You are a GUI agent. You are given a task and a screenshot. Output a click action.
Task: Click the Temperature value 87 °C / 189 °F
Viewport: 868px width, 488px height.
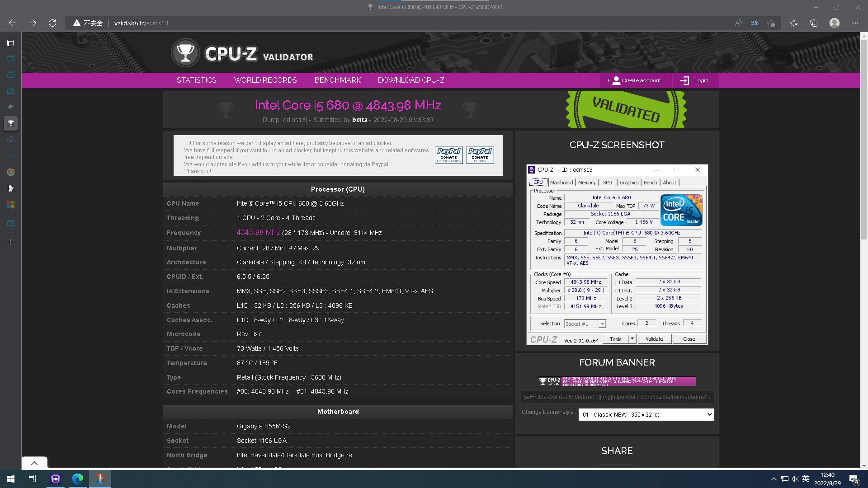click(x=257, y=363)
